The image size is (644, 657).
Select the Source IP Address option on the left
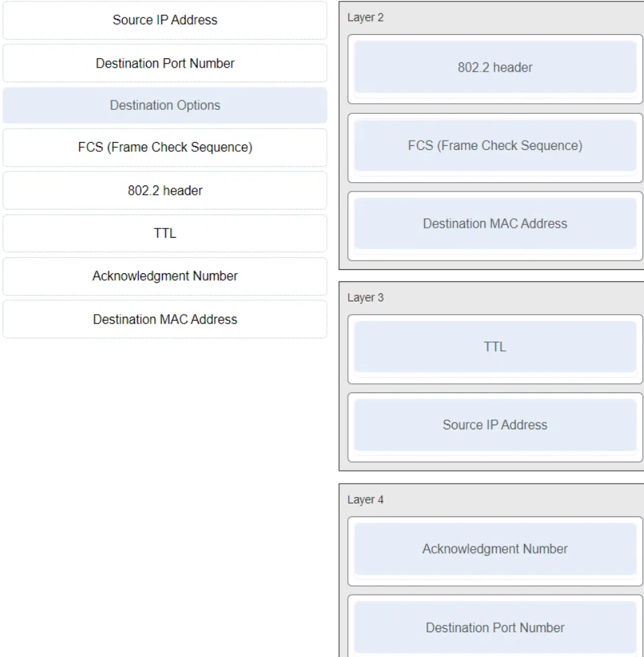(165, 20)
